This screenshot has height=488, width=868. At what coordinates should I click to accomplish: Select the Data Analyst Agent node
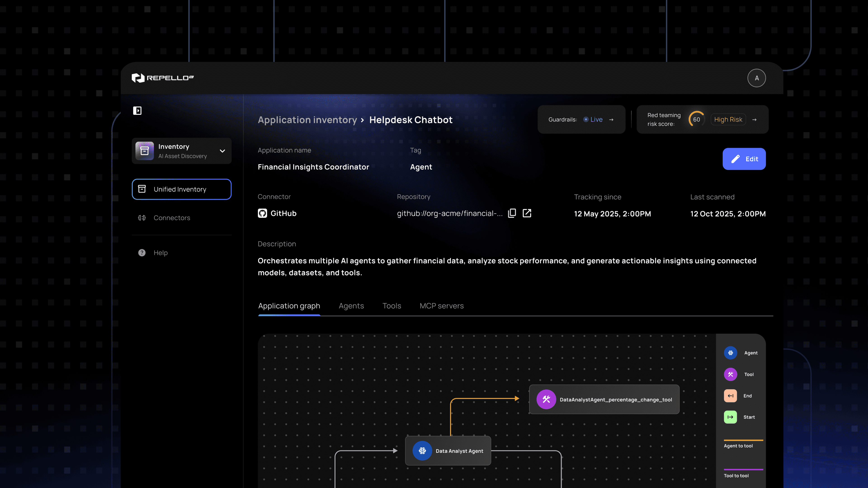coord(448,451)
